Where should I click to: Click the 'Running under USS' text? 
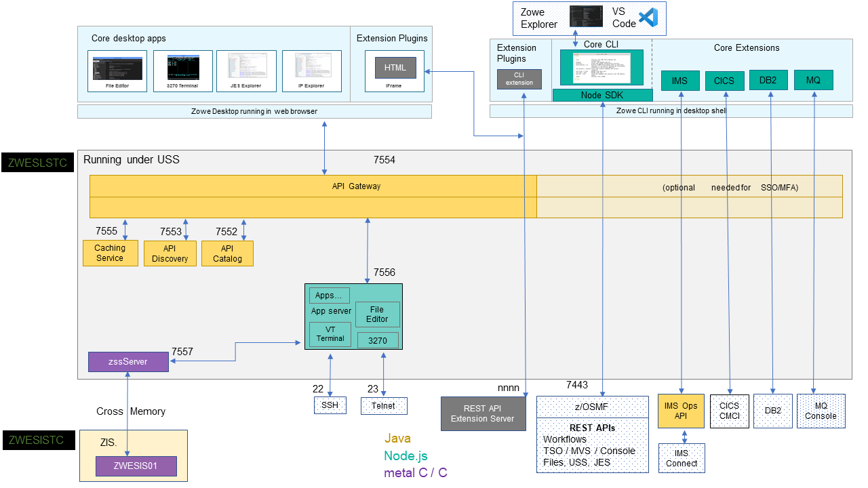(x=131, y=160)
